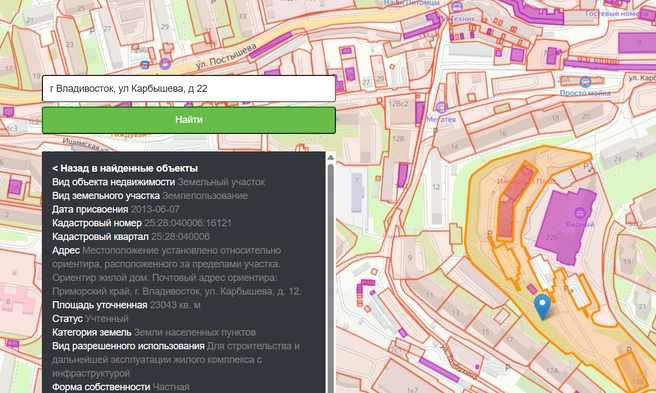Click the Наши Питомцы place label

click(x=412, y=3)
